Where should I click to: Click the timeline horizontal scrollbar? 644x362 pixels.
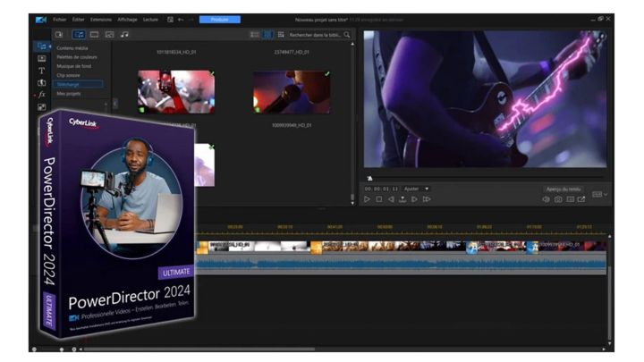(x=199, y=349)
